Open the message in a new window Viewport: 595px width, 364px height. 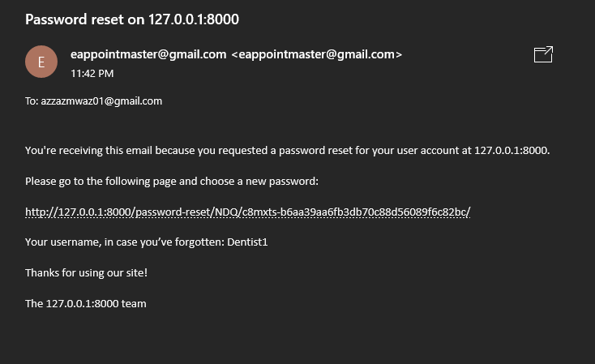(x=543, y=54)
